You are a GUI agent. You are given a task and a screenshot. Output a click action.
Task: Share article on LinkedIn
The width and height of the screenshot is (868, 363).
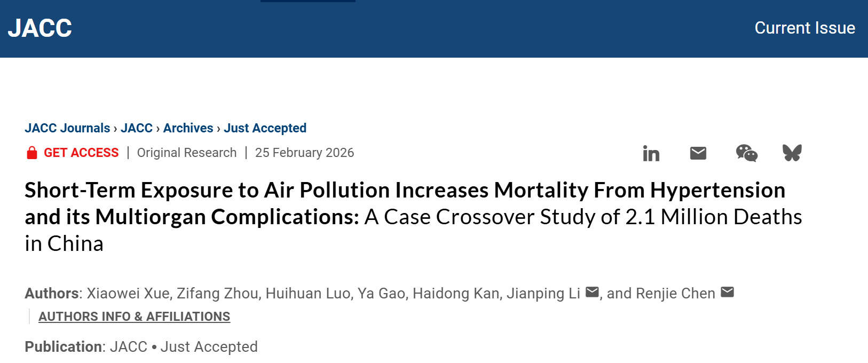point(651,153)
